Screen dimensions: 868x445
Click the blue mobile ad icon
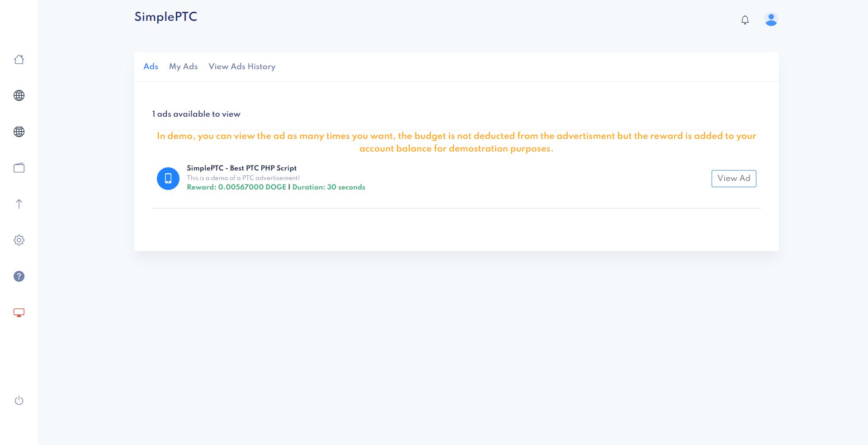tap(168, 178)
